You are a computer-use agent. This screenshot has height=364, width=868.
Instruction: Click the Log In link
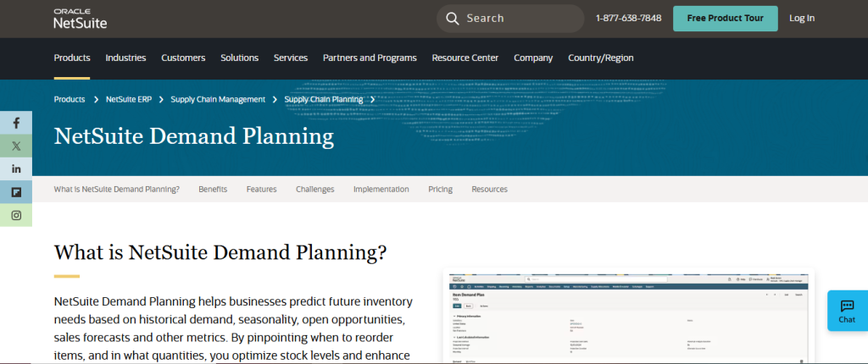801,19
